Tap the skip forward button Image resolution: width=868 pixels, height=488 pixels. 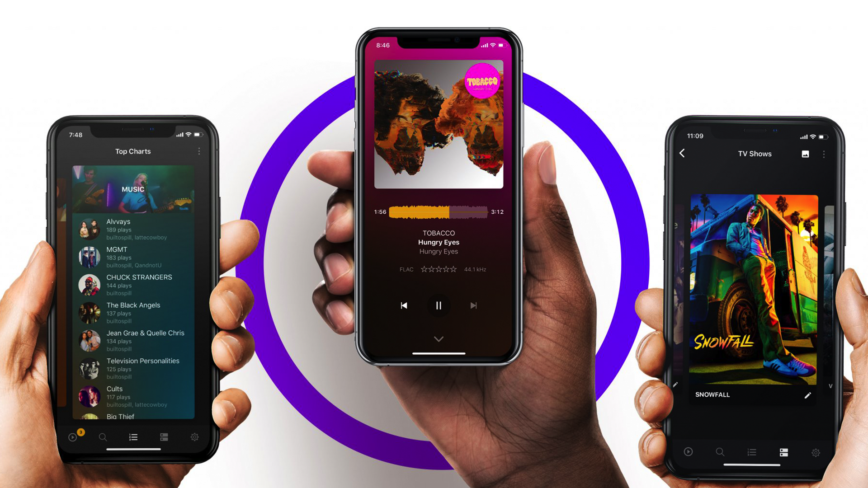pyautogui.click(x=475, y=305)
